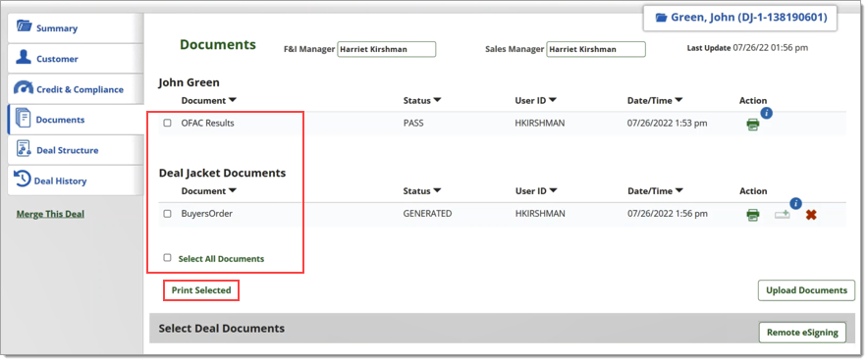Click the Credit & Compliance gauge icon

(x=24, y=88)
